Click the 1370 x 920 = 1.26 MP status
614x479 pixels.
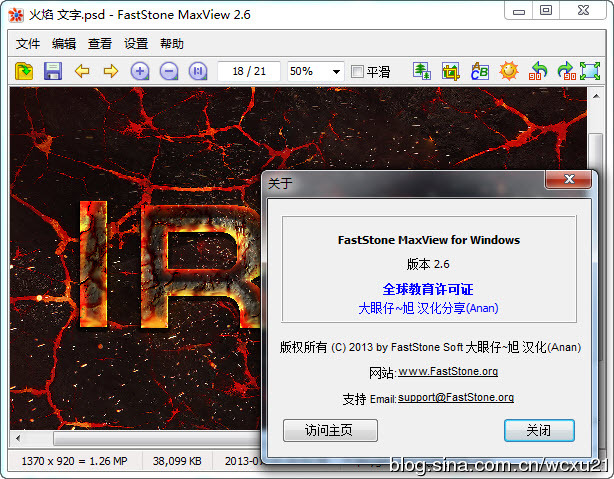(x=74, y=461)
